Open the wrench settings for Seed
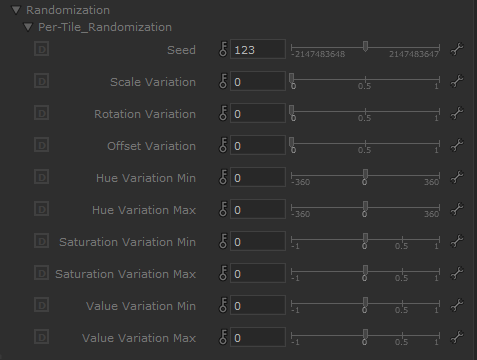 coord(457,49)
